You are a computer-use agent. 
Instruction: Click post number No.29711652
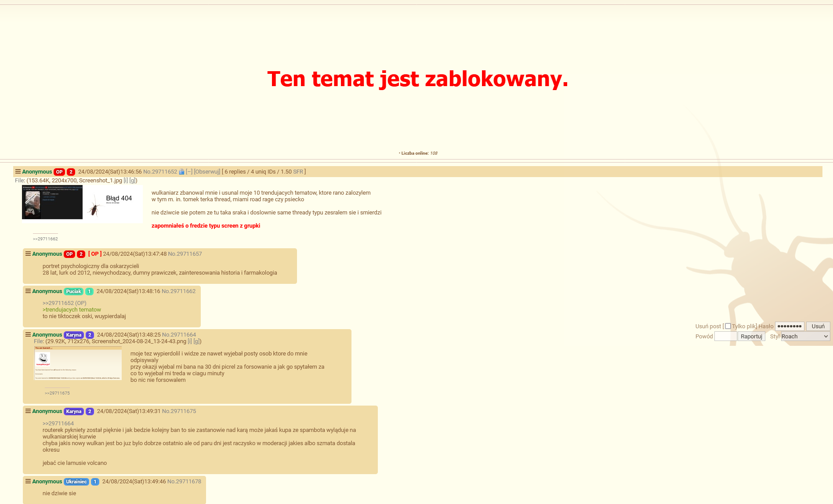(160, 172)
